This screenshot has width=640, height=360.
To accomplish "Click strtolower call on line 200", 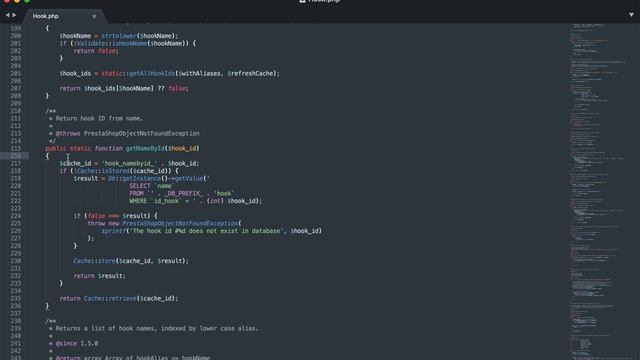I will click(x=119, y=36).
